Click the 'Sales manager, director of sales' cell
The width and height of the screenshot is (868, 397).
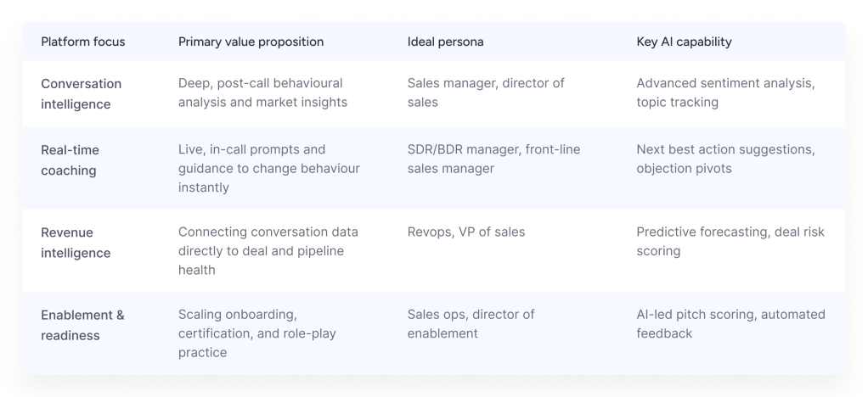coord(486,93)
